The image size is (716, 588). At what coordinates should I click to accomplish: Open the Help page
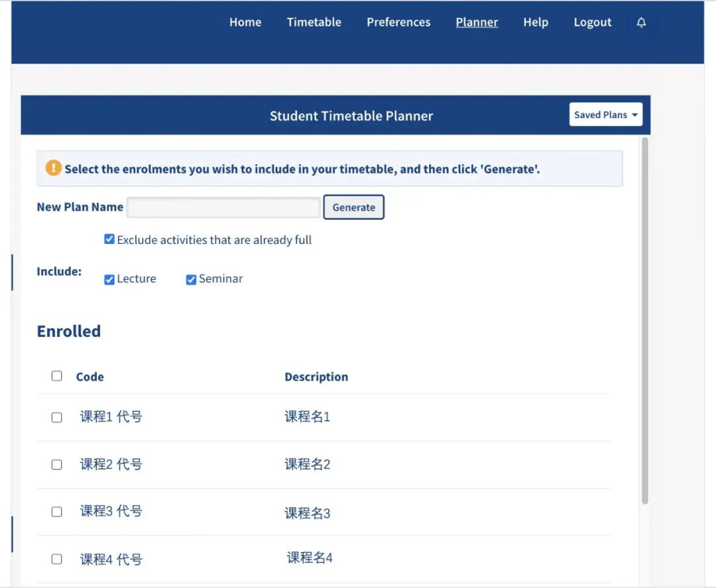click(x=536, y=22)
